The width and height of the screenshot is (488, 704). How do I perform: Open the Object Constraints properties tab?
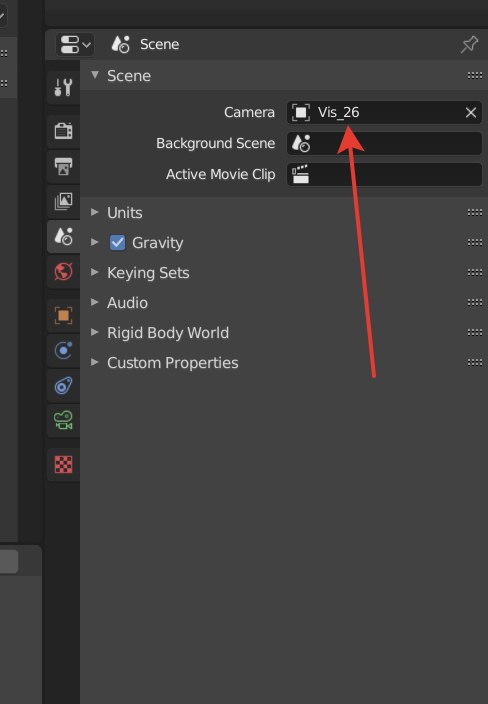pyautogui.click(x=63, y=385)
